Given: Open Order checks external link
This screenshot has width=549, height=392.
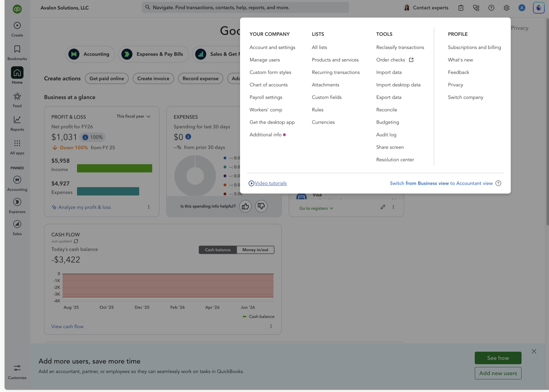Looking at the screenshot, I should [395, 60].
